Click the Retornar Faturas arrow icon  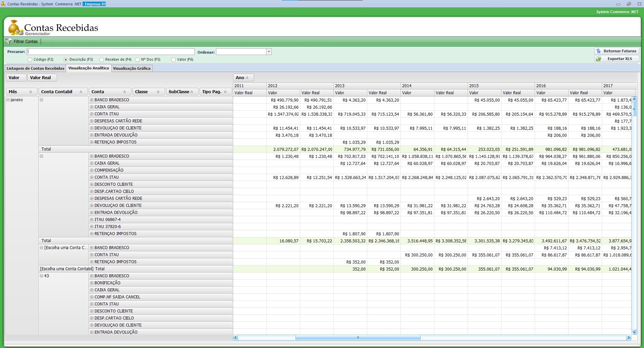click(x=599, y=51)
